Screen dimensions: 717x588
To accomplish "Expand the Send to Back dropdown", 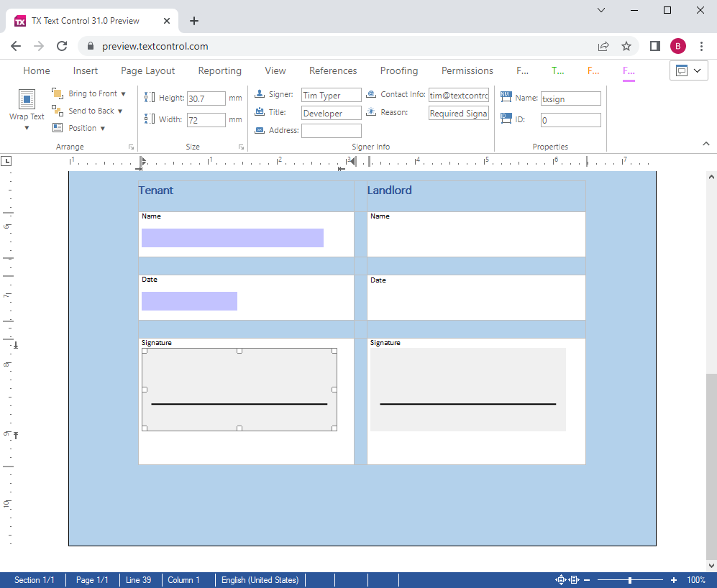I will 120,111.
